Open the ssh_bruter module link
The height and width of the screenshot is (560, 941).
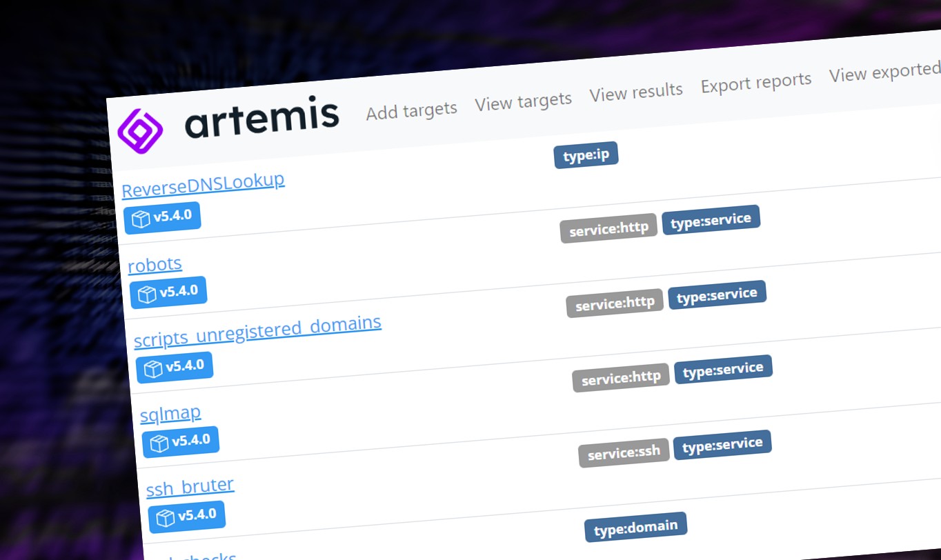190,487
